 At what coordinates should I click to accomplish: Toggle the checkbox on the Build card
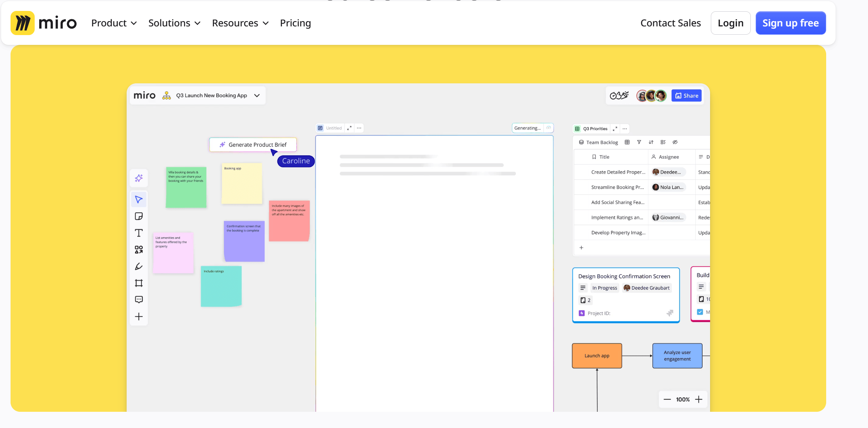(x=700, y=312)
